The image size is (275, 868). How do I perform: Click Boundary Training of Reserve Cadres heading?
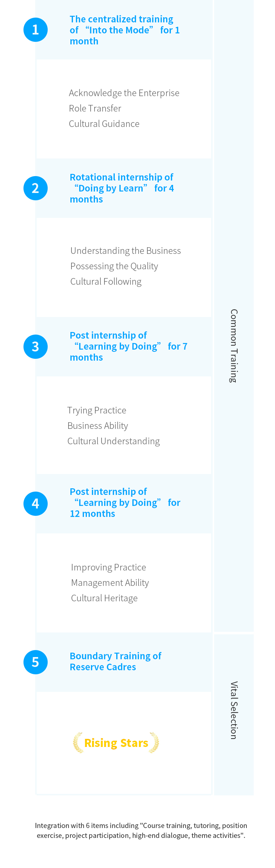115,661
